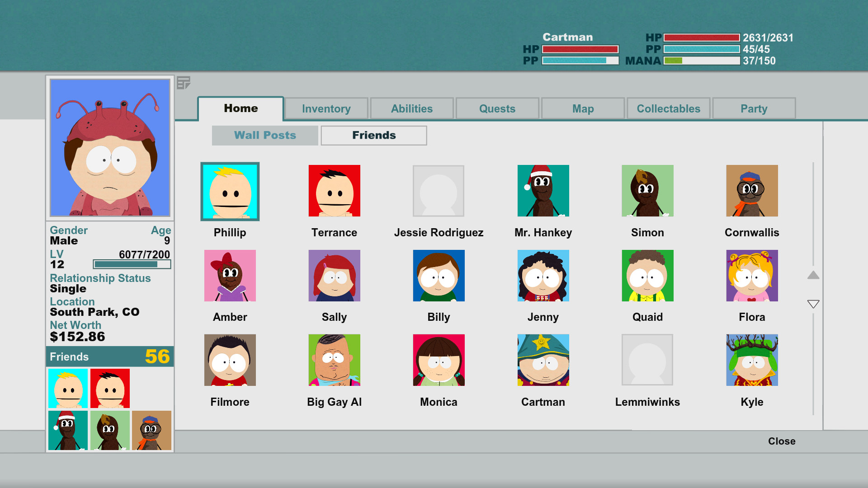Select Big Gay Al's portrait
868x488 pixels.
(334, 360)
